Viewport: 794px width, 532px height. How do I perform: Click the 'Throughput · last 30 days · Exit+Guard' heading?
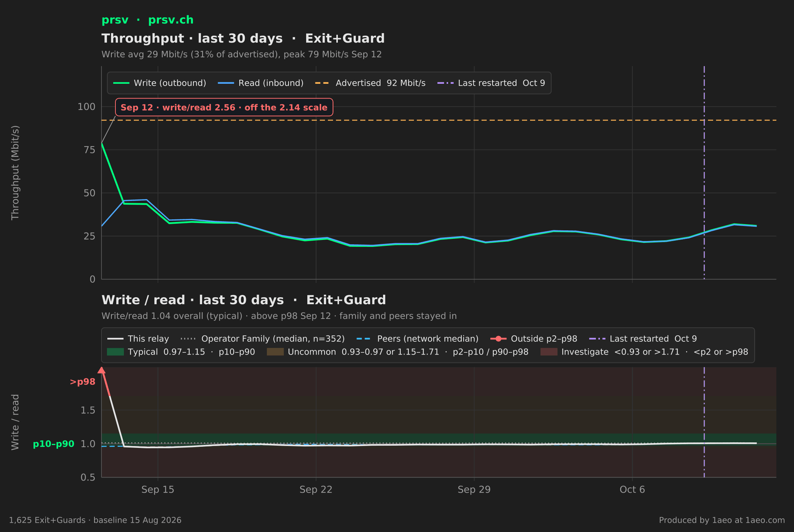pos(243,38)
